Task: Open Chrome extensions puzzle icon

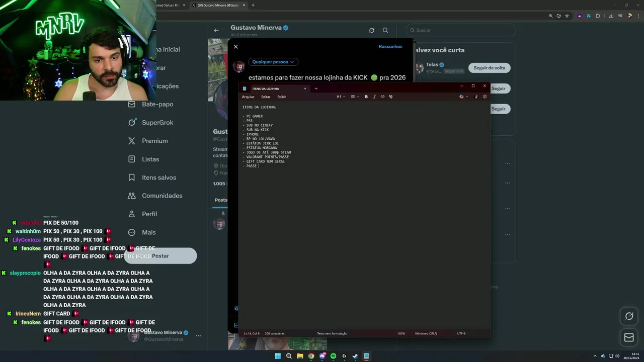Action: click(x=598, y=16)
